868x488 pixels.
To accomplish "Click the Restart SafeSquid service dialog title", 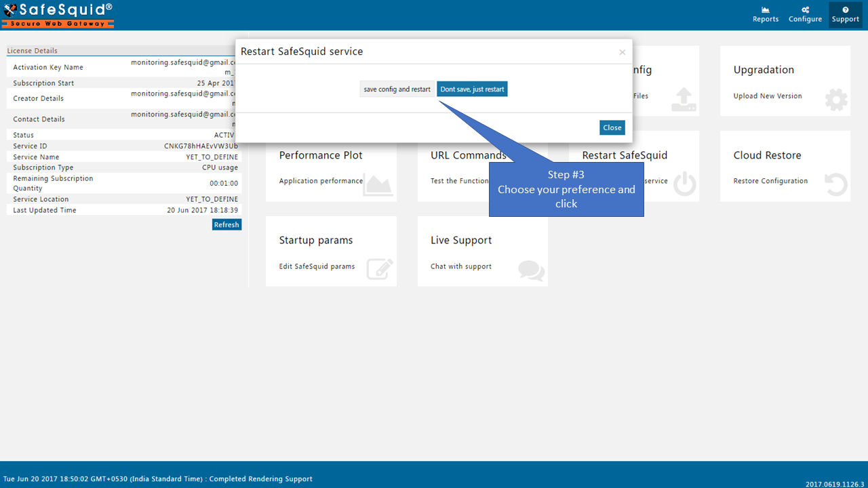I will [302, 52].
